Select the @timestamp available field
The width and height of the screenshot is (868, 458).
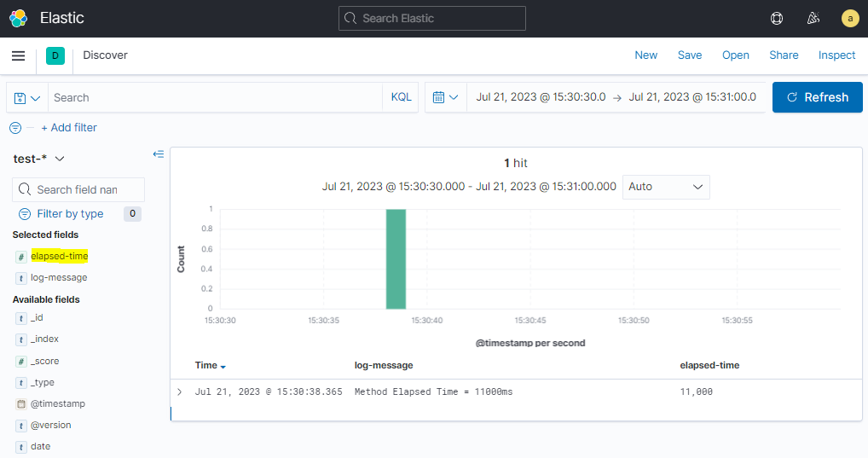click(x=58, y=403)
